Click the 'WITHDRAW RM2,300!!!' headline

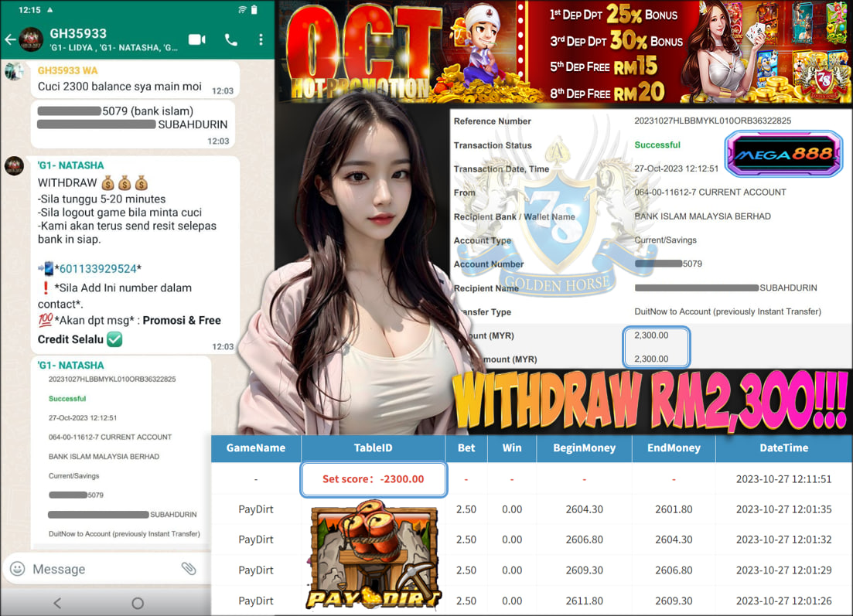pos(651,401)
